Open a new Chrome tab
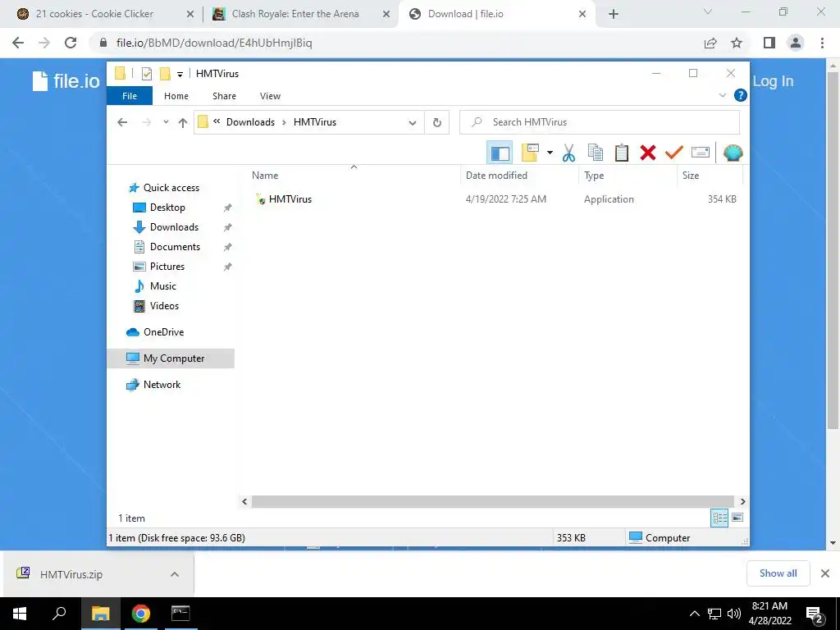 coord(614,14)
